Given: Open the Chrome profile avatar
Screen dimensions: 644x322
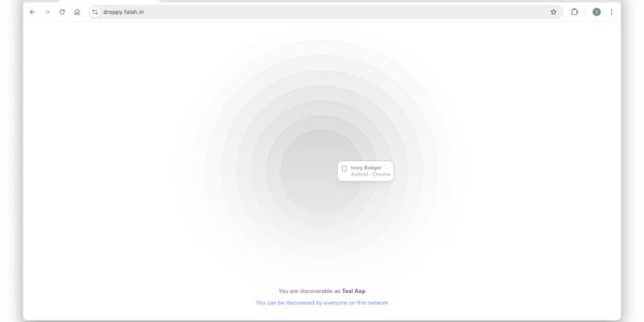Looking at the screenshot, I should coord(597,12).
